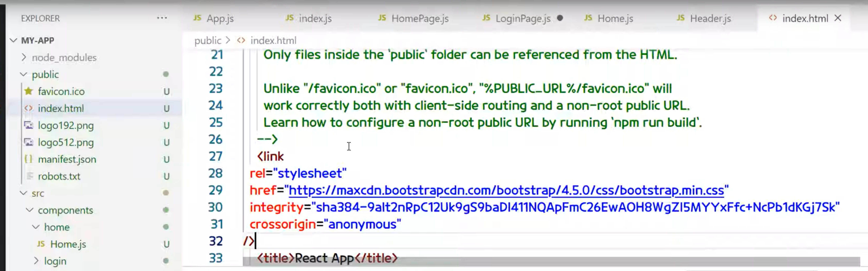The width and height of the screenshot is (868, 271).
Task: Select index.html in the file tree
Action: coord(61,108)
